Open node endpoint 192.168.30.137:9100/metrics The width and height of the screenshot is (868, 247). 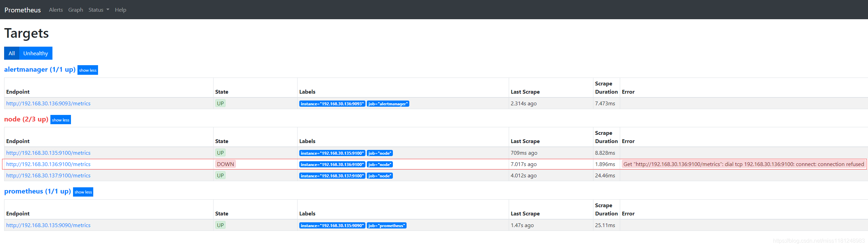tap(48, 176)
